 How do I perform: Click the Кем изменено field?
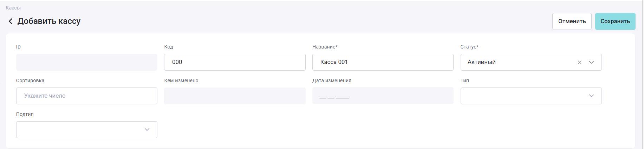click(235, 96)
